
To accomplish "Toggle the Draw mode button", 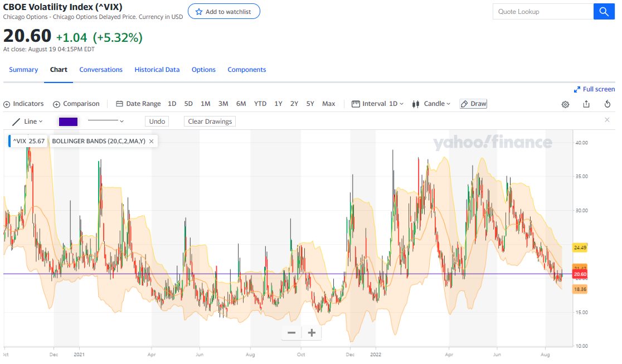I will click(473, 104).
